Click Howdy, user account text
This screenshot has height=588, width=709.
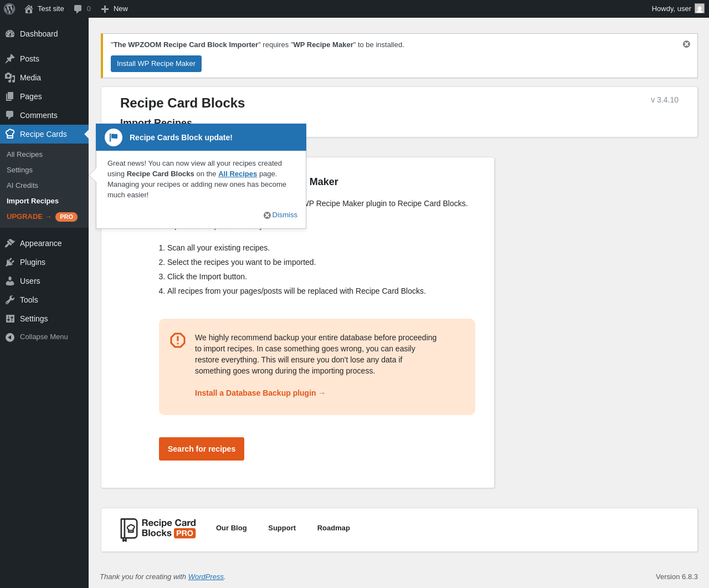coord(671,9)
